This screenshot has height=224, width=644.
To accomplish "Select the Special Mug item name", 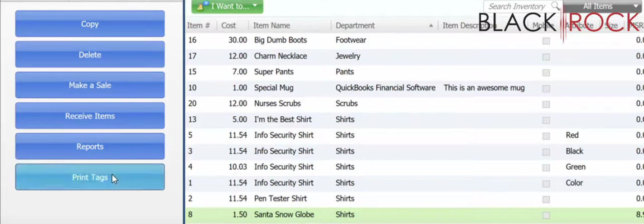I will point(274,88).
